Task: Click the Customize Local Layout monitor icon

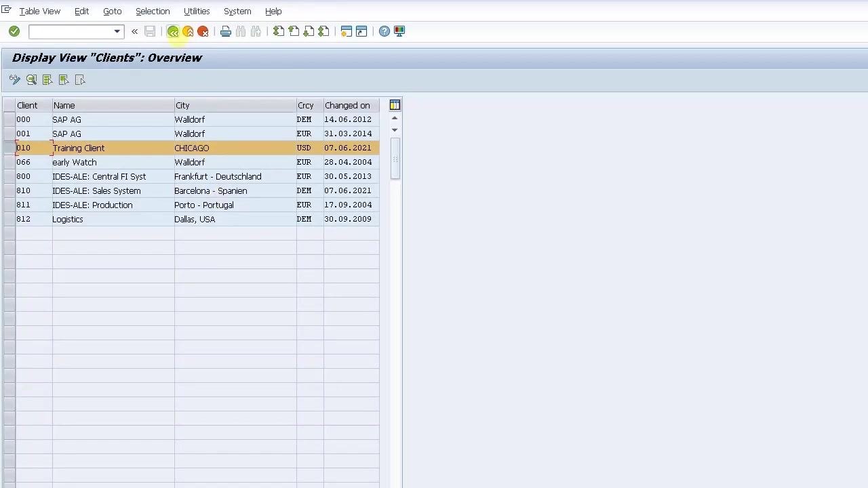Action: (399, 31)
